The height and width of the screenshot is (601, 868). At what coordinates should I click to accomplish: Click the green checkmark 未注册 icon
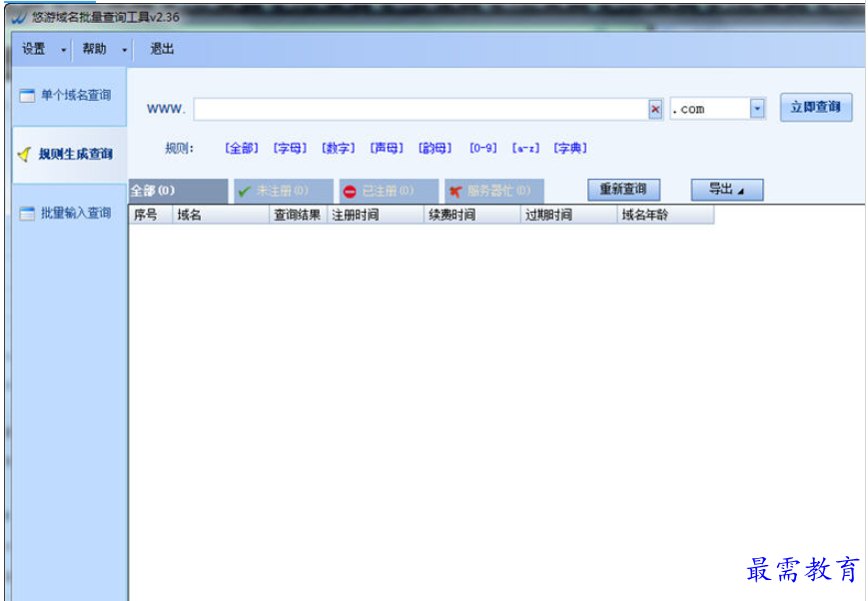coord(244,192)
